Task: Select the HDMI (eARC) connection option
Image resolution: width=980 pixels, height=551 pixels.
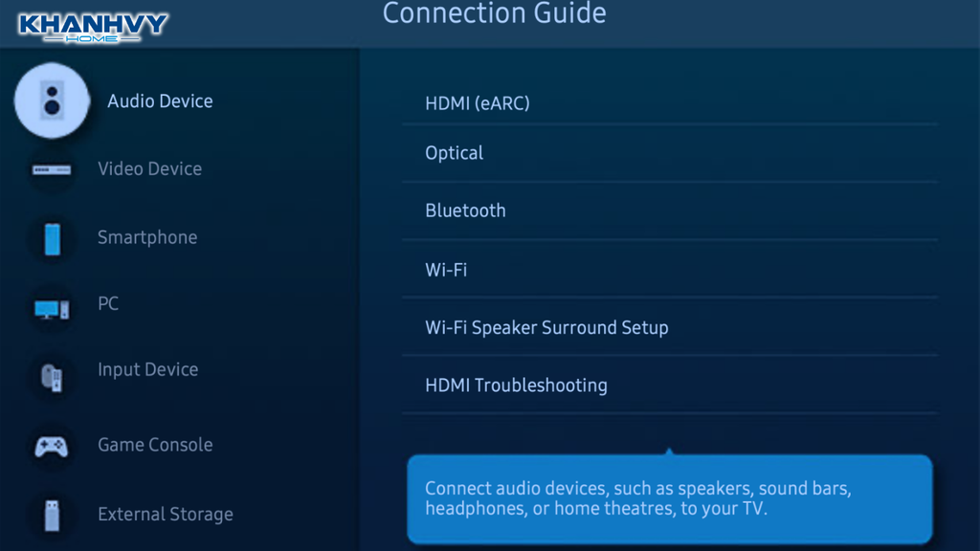Action: tap(477, 103)
